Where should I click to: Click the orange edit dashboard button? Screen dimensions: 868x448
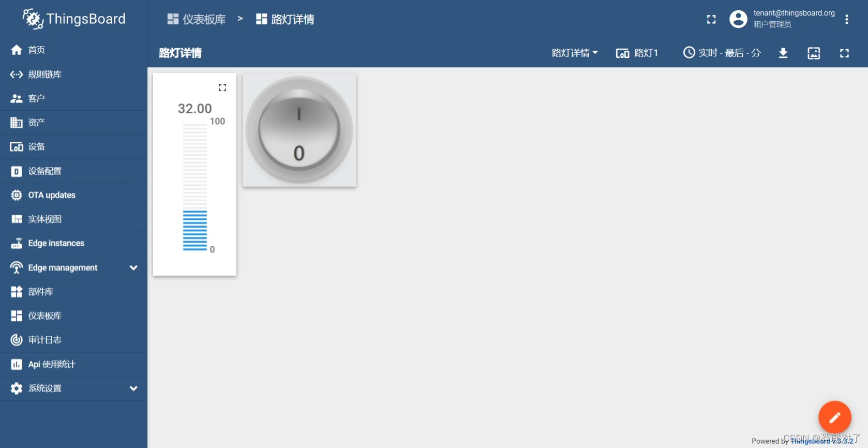[x=834, y=417]
